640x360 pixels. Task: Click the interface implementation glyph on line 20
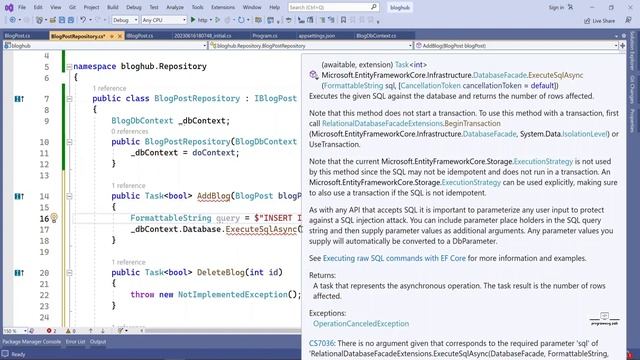(x=19, y=273)
